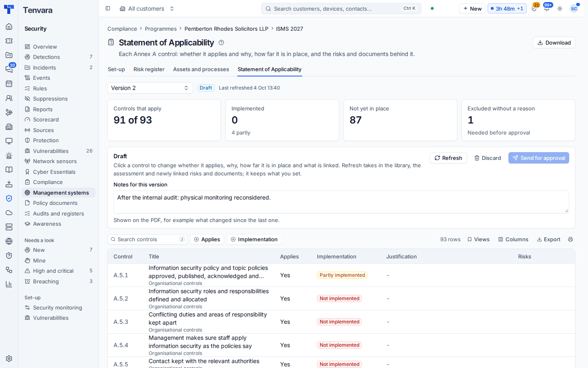Open the ticket icon in the left rail
This screenshot has width=588, height=368.
(x=9, y=41)
